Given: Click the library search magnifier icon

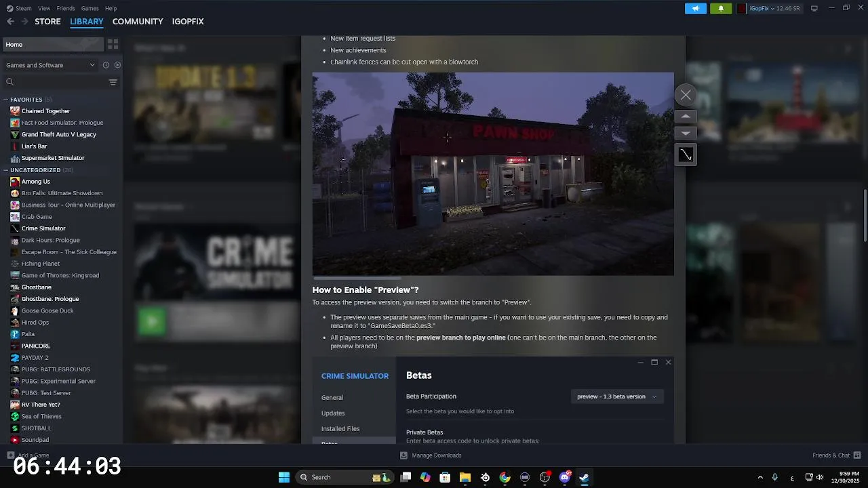Looking at the screenshot, I should point(9,82).
